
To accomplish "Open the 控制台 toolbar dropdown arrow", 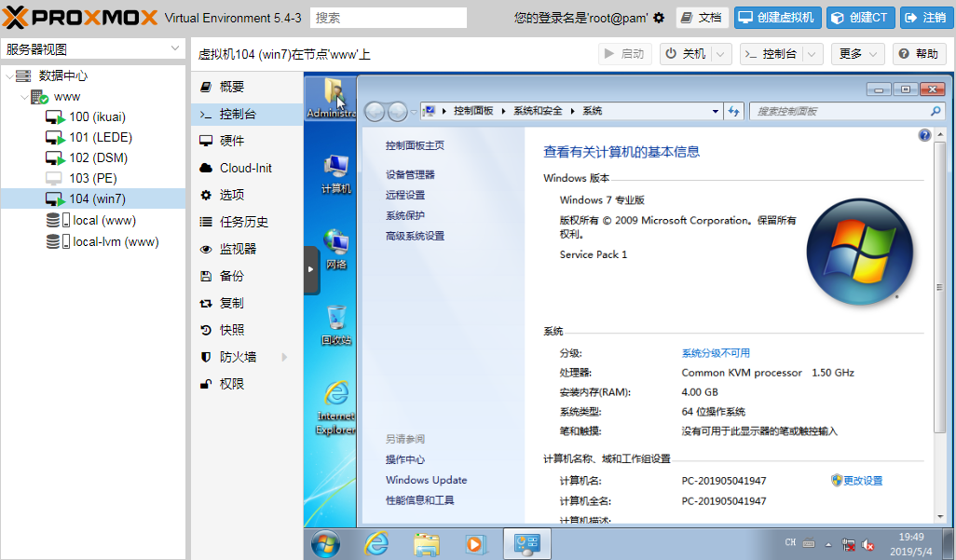I will [x=813, y=54].
